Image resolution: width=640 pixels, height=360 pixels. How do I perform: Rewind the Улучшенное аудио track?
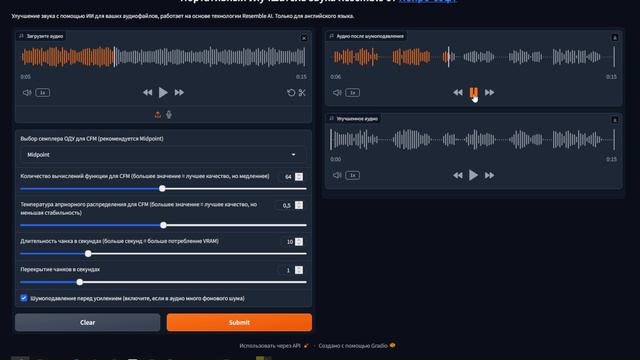pos(458,175)
